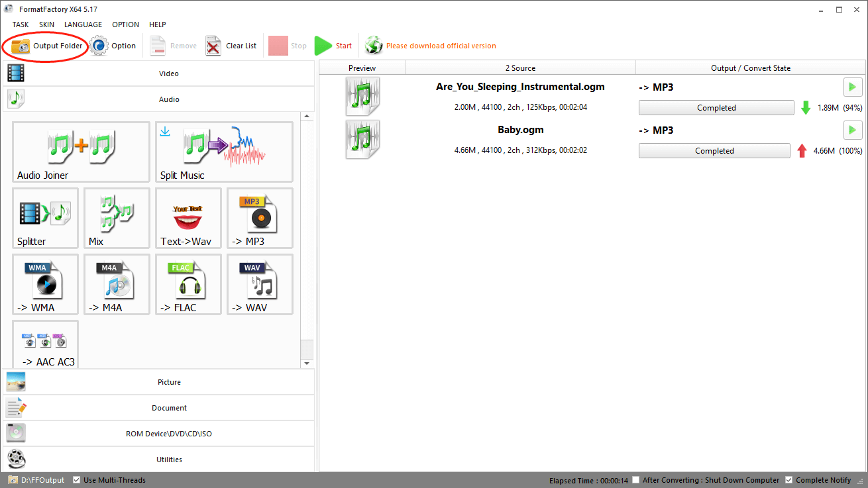868x488 pixels.
Task: Click the Clear List toolbar button
Action: (231, 46)
